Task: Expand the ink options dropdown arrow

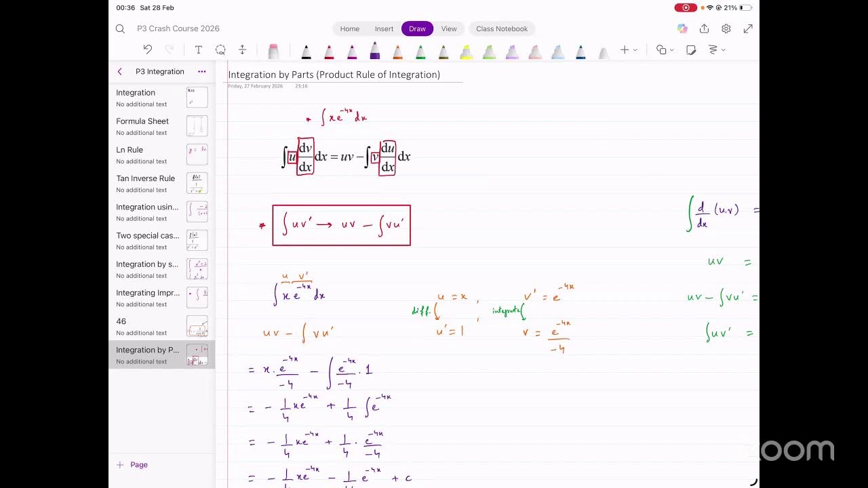Action: pyautogui.click(x=724, y=50)
